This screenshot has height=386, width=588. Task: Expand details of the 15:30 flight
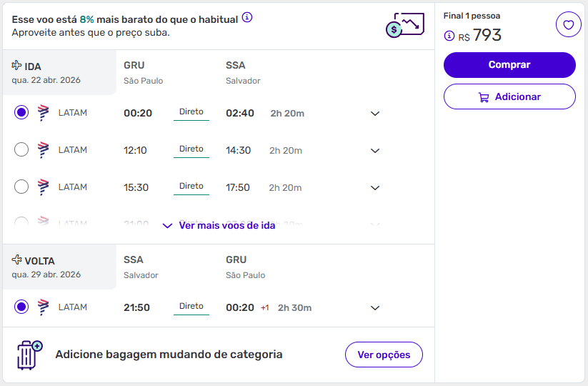pos(375,188)
